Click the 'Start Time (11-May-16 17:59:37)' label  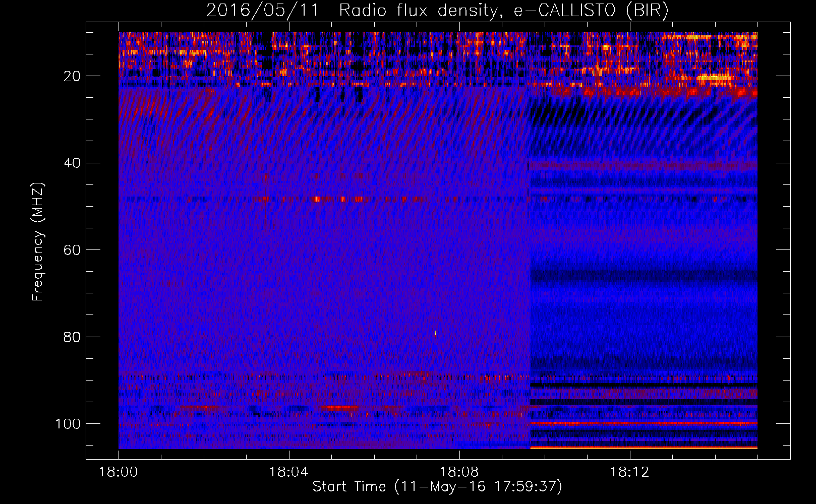click(437, 487)
